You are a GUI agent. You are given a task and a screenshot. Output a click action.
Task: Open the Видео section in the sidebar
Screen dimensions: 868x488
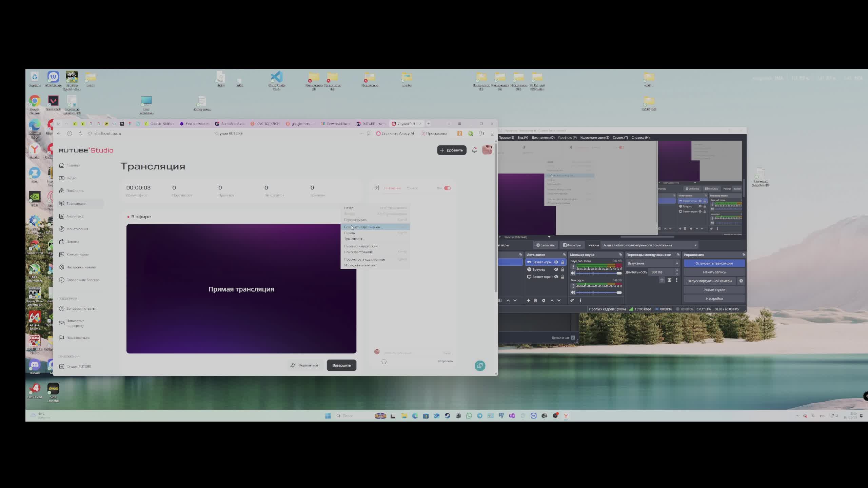tap(67, 178)
